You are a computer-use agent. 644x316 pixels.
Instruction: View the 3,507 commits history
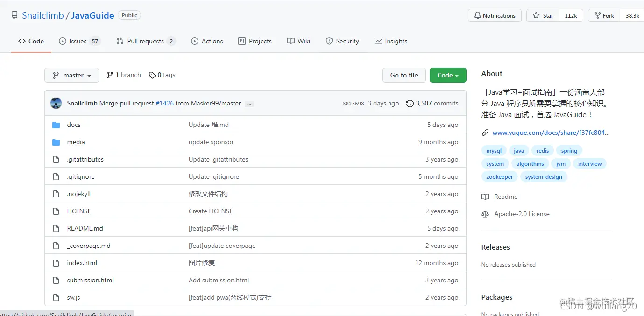[x=432, y=103]
